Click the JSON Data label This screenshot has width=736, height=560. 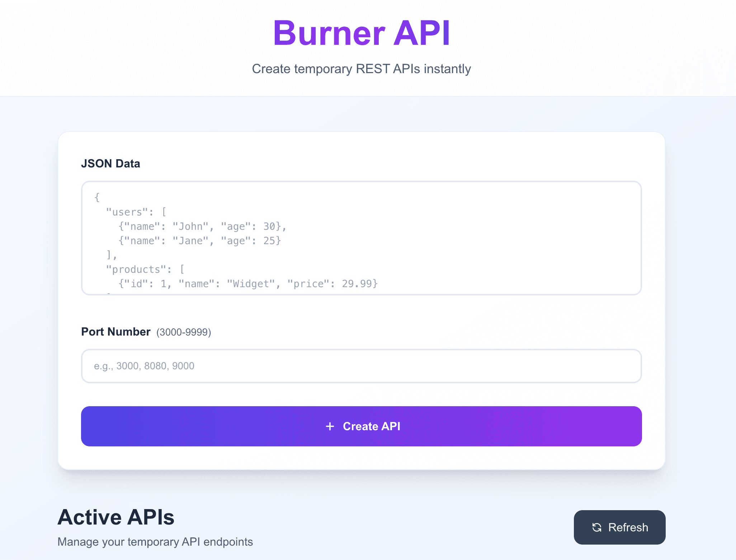[x=110, y=163]
